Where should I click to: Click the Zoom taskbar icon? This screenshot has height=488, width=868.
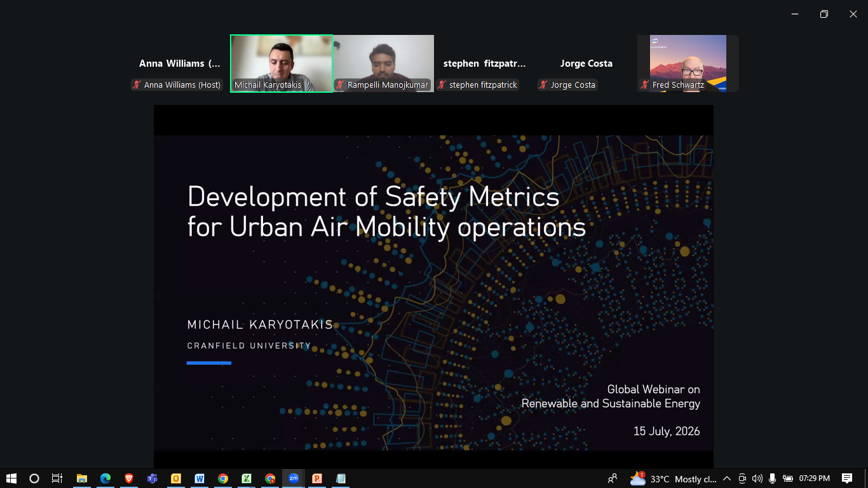pyautogui.click(x=294, y=478)
